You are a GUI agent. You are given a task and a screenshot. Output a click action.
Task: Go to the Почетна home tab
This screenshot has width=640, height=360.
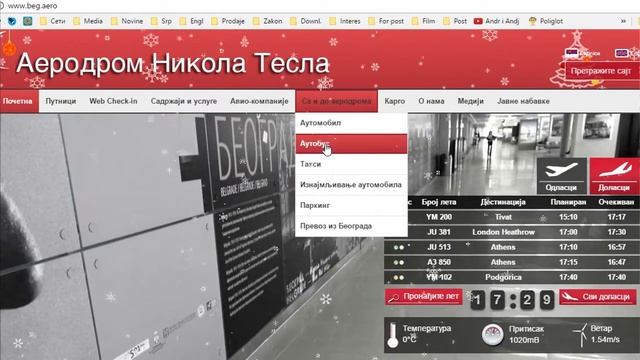[x=18, y=101]
